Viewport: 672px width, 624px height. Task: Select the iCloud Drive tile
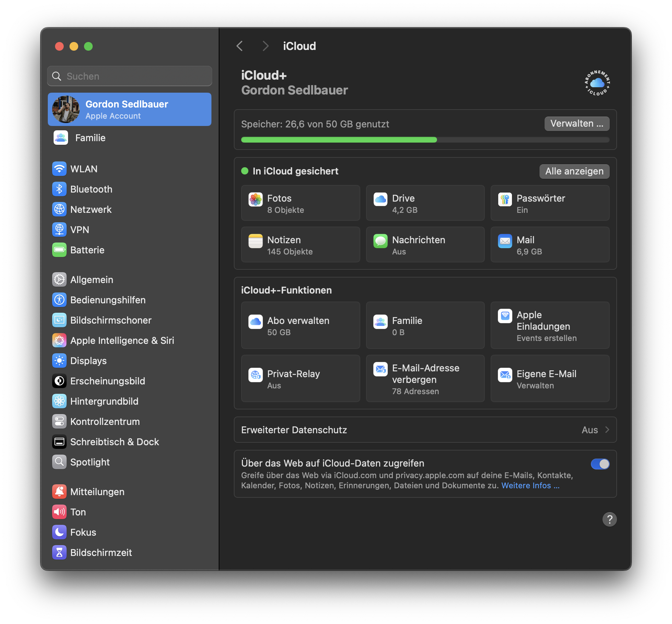425,203
